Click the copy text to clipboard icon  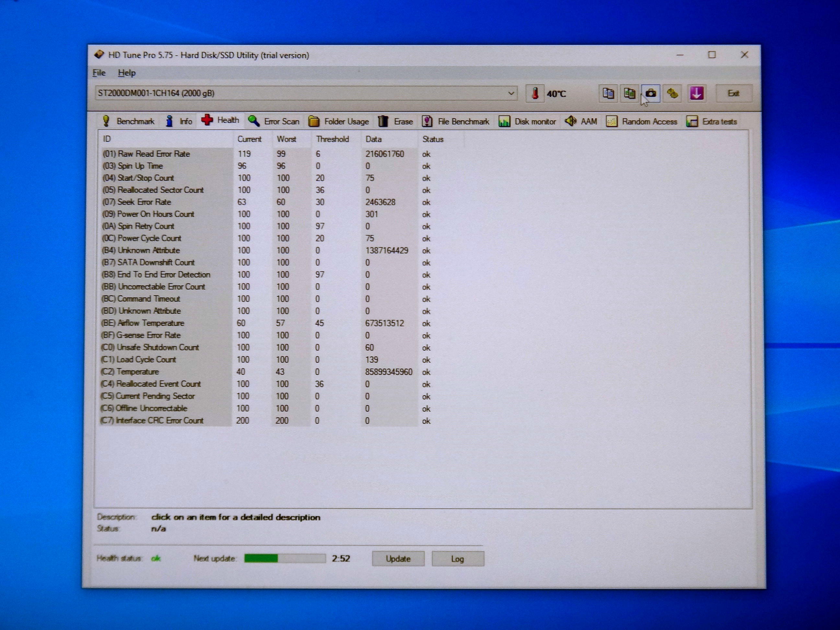(x=608, y=93)
